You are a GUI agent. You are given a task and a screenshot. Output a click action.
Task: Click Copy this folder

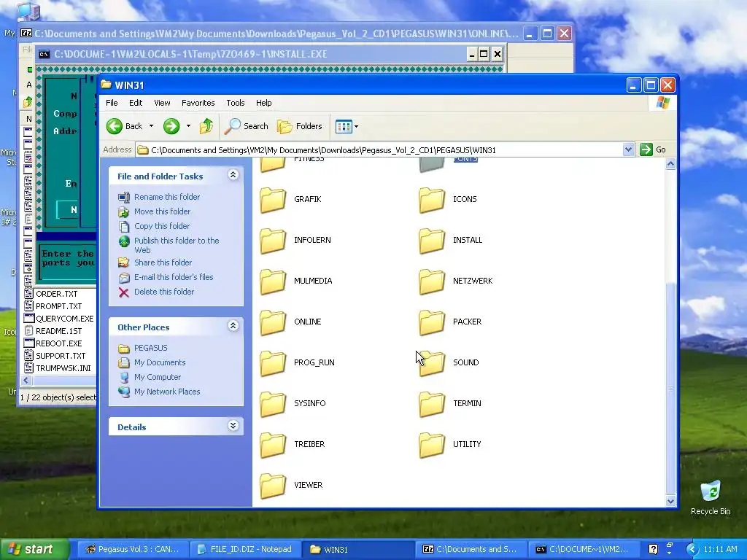162,226
